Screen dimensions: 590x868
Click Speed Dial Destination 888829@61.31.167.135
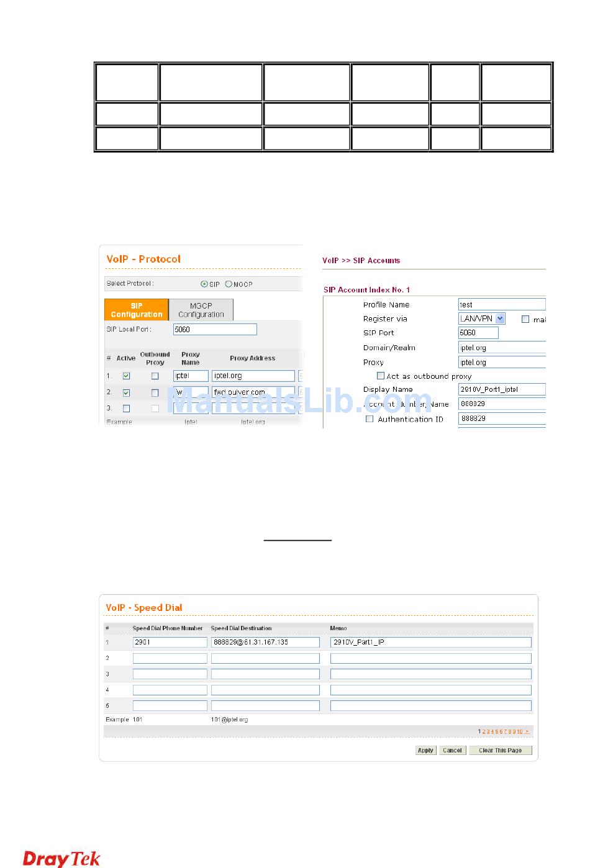coord(265,642)
